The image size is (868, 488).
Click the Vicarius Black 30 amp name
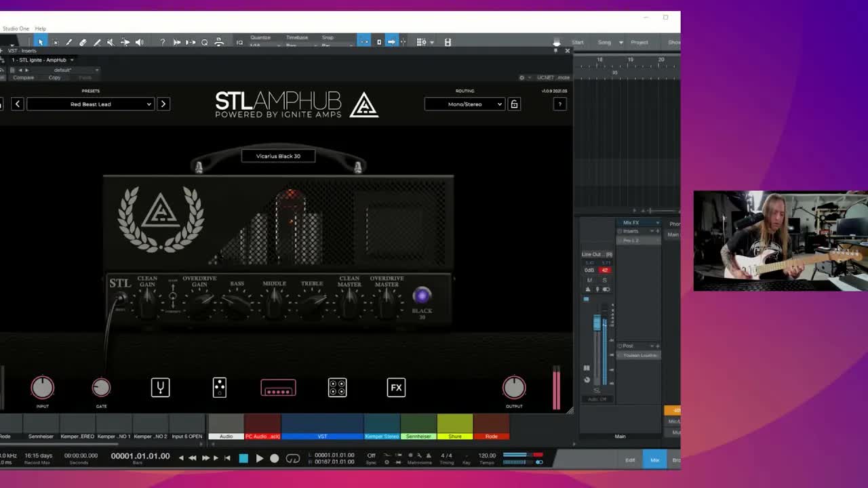pos(278,156)
